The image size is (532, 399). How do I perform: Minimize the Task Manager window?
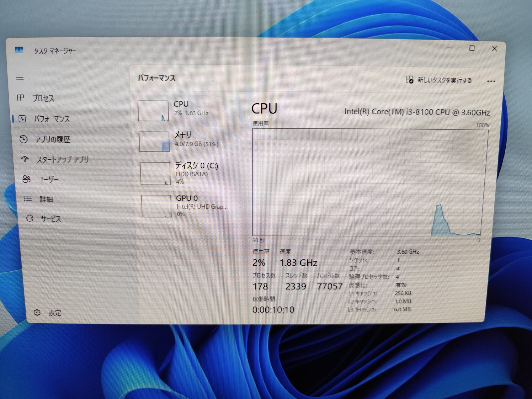(x=449, y=48)
